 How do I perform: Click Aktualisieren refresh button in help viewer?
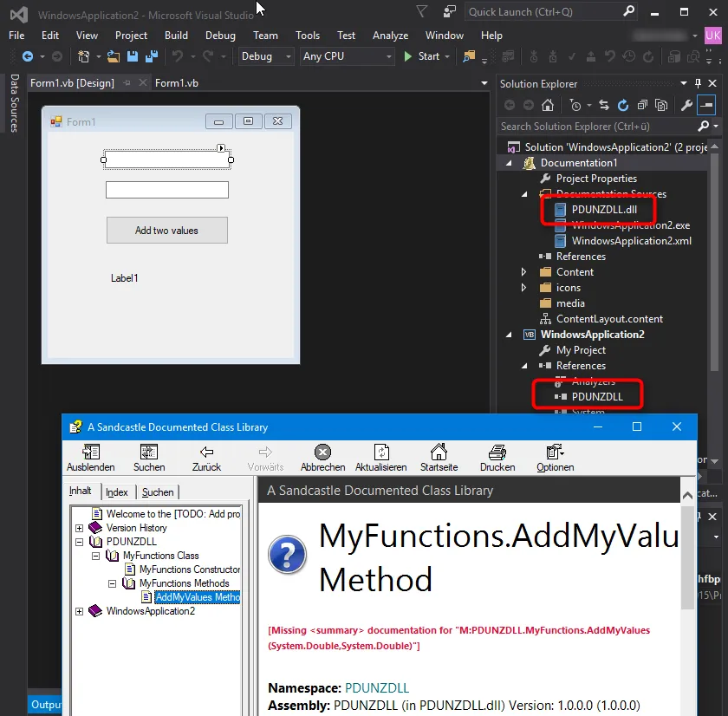(380, 458)
